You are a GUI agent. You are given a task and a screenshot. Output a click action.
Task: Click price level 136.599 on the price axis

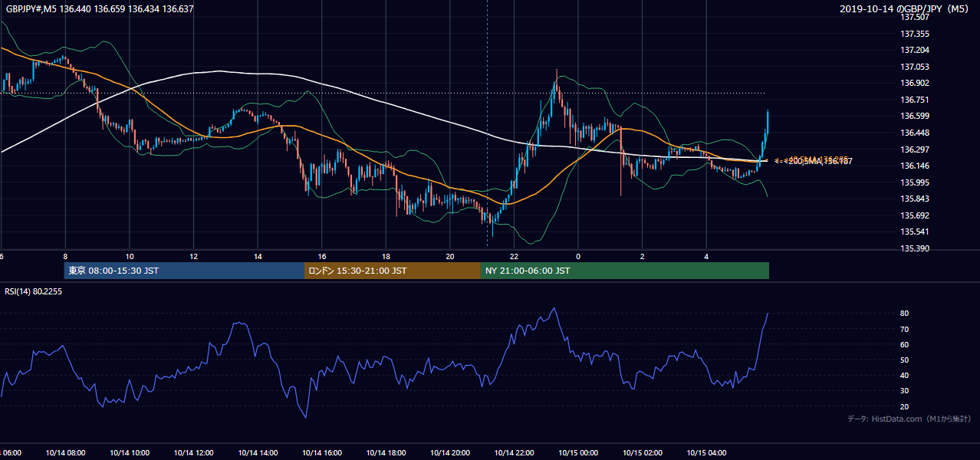[x=916, y=116]
